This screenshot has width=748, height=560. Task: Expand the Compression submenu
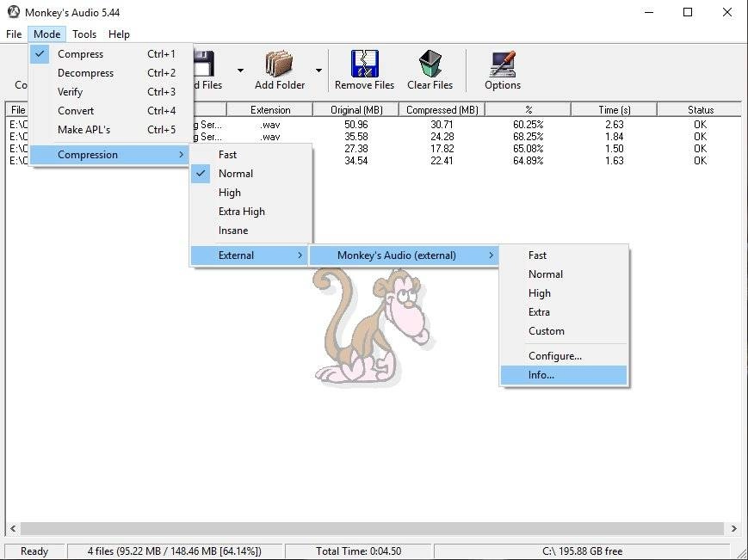[x=109, y=155]
